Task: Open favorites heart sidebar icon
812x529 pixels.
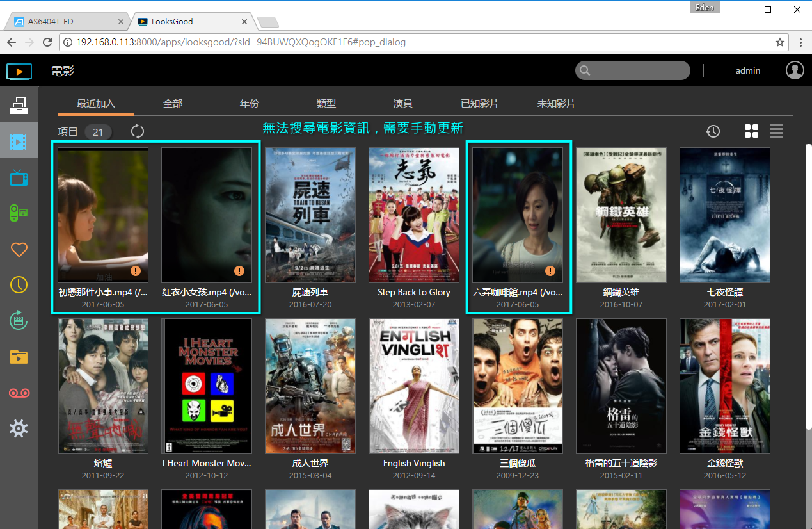Action: [x=19, y=249]
